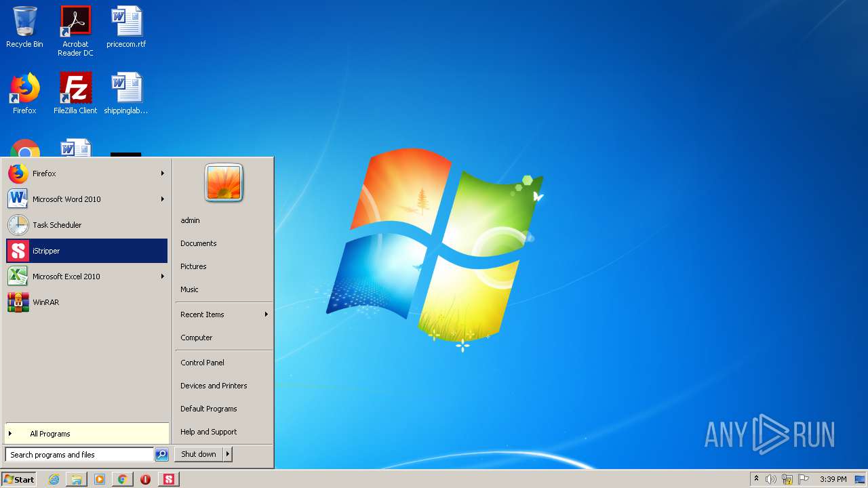
Task: Open Recent Items in Start menu
Action: pos(224,314)
